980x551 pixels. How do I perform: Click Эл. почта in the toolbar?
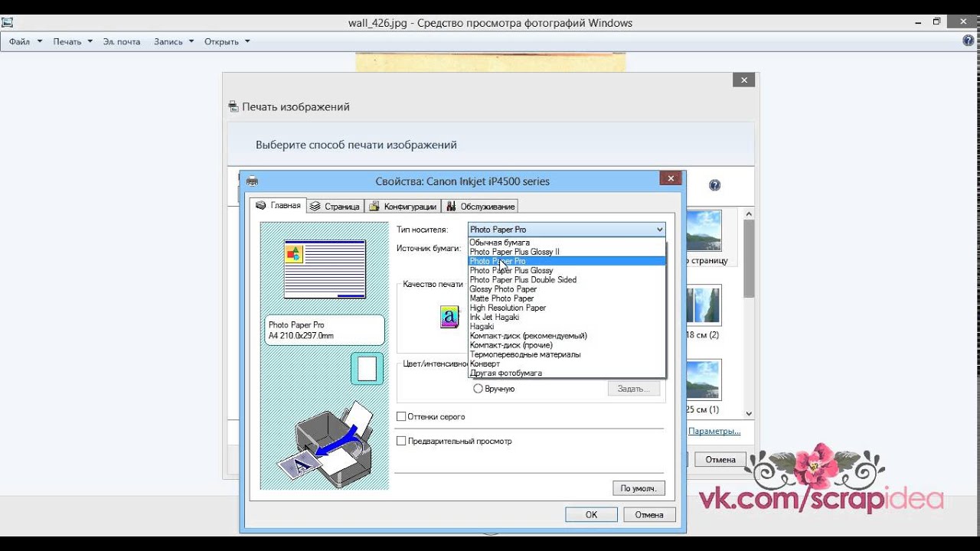click(x=122, y=41)
